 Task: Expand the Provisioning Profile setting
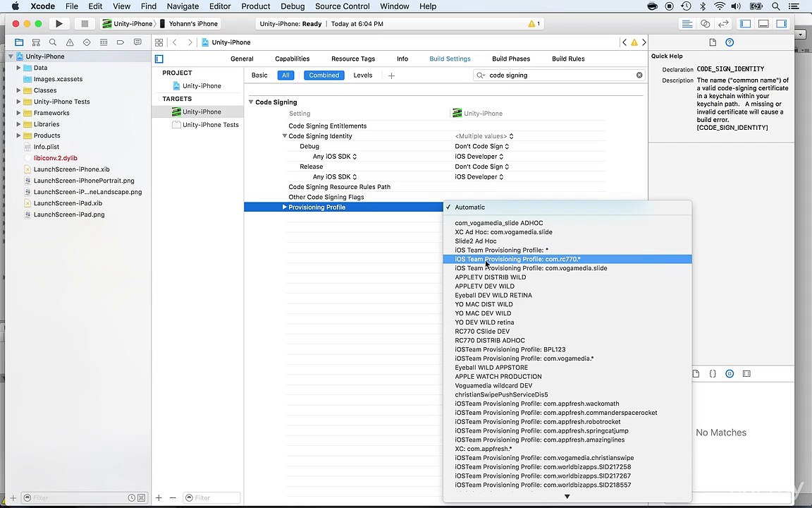(x=284, y=207)
